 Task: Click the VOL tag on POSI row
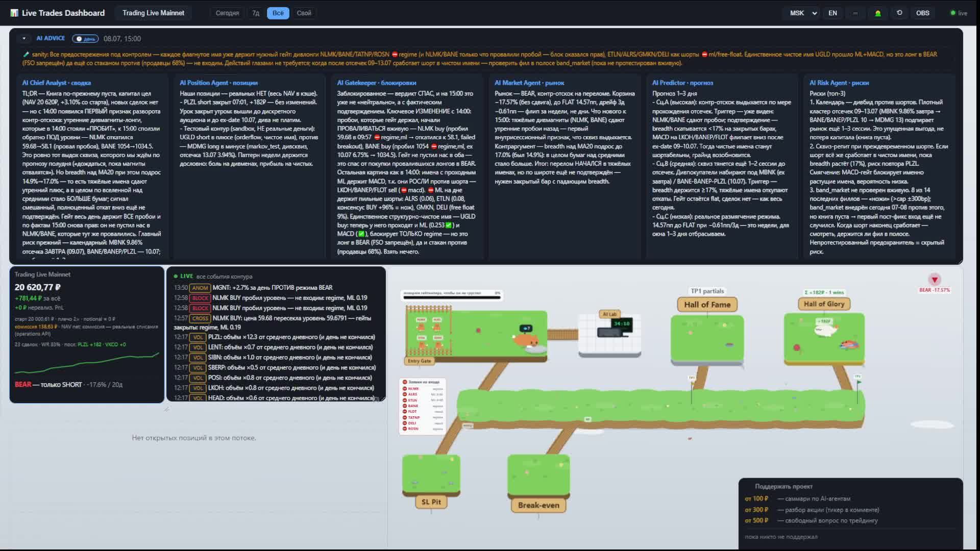(198, 378)
